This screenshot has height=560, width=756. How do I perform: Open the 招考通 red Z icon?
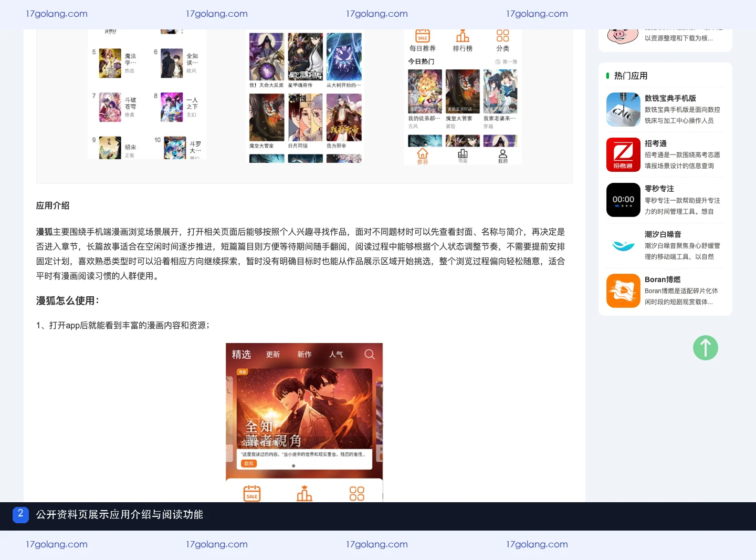tap(623, 154)
